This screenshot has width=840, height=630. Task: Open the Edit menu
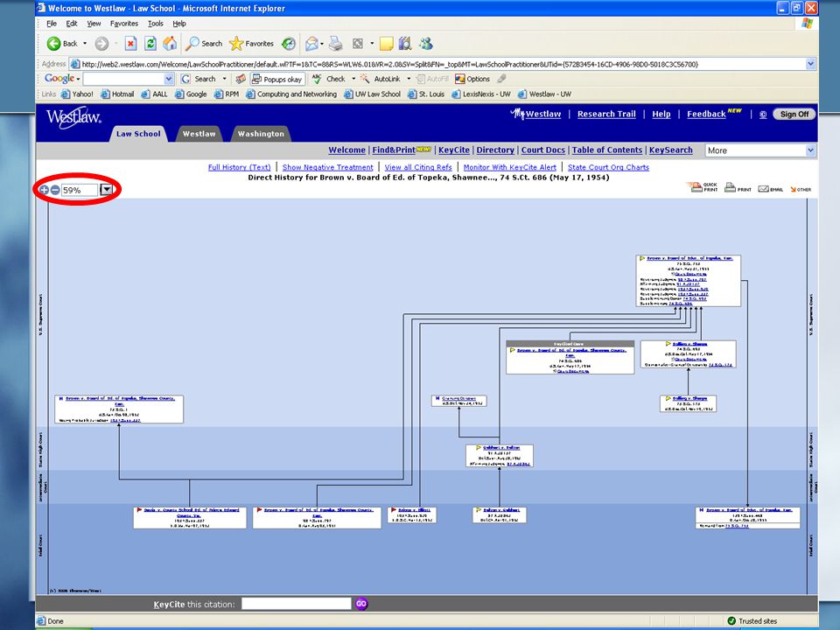coord(72,24)
